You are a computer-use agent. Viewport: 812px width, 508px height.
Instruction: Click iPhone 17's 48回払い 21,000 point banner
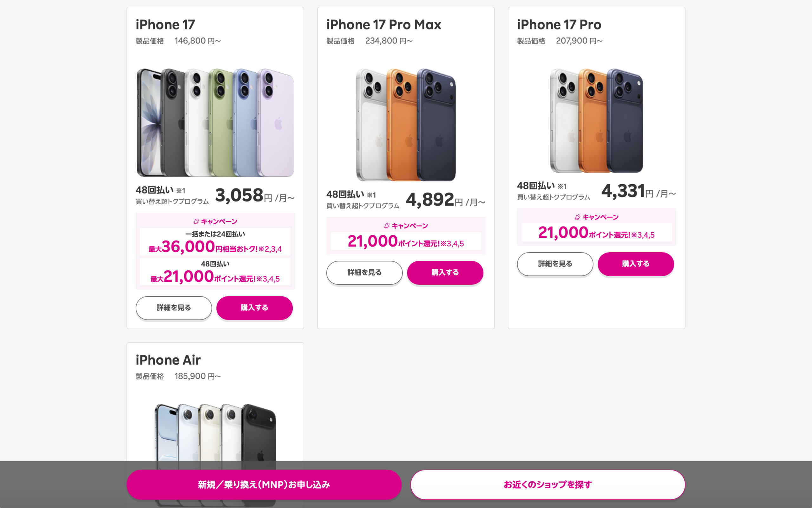pyautogui.click(x=215, y=272)
